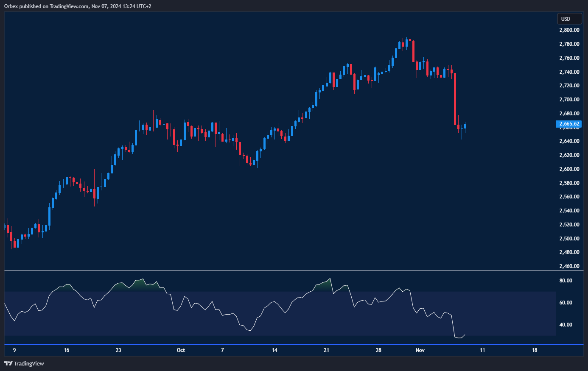The width and height of the screenshot is (588, 371).
Task: Click the current price tag 2,665.62
Action: click(x=569, y=124)
